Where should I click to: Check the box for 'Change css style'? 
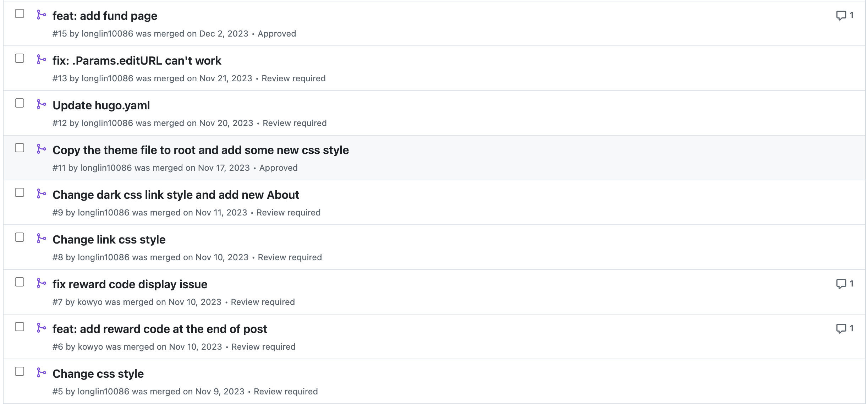pyautogui.click(x=20, y=372)
